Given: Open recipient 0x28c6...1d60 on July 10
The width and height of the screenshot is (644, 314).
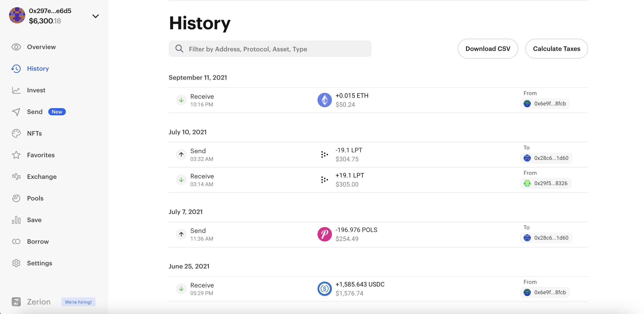Looking at the screenshot, I should (546, 158).
